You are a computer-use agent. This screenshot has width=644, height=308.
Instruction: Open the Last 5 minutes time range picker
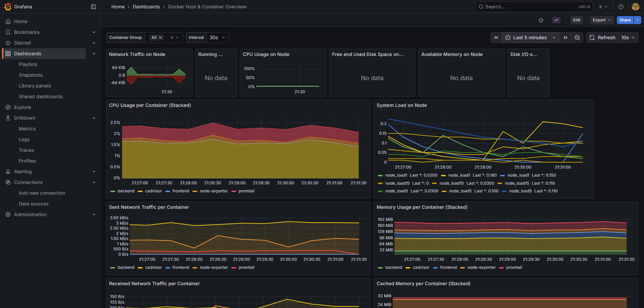[x=530, y=38]
